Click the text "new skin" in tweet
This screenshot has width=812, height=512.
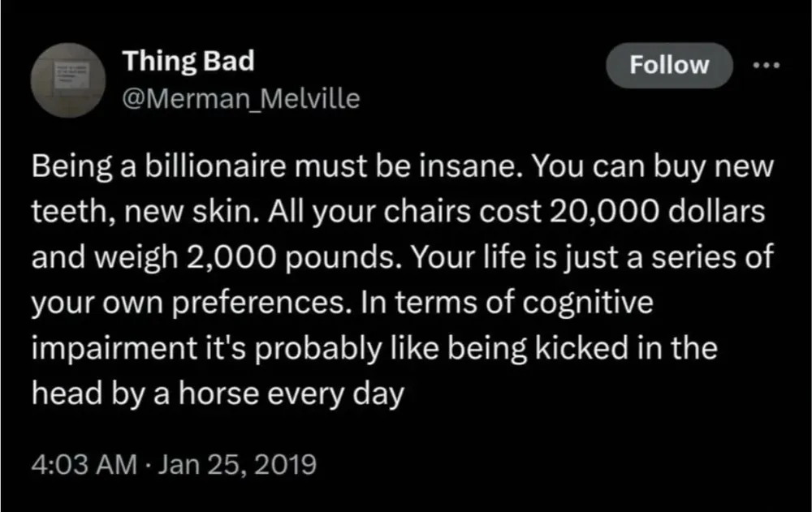pyautogui.click(x=167, y=215)
